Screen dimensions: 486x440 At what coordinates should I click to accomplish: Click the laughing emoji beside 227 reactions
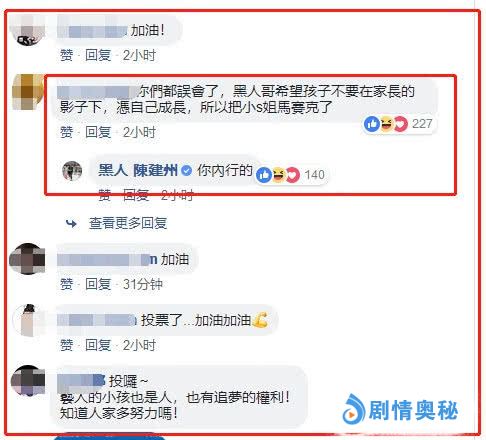click(386, 124)
